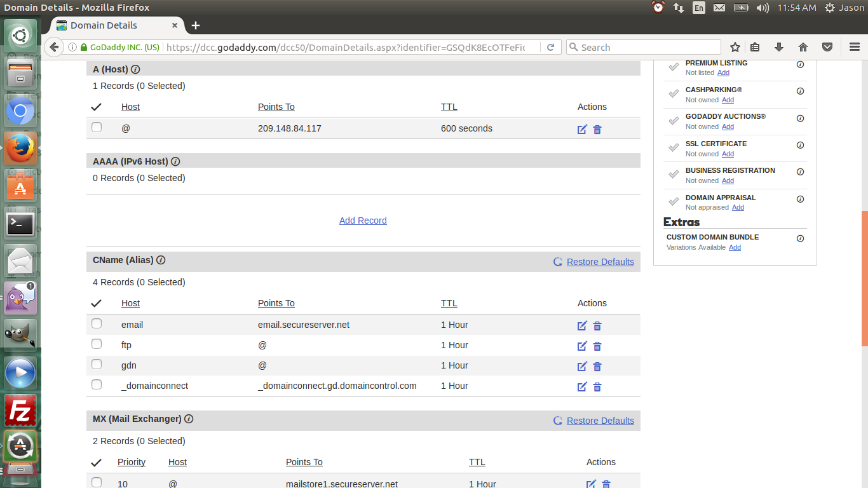This screenshot has width=868, height=488.
Task: Add a Premium Listing
Action: click(x=723, y=72)
